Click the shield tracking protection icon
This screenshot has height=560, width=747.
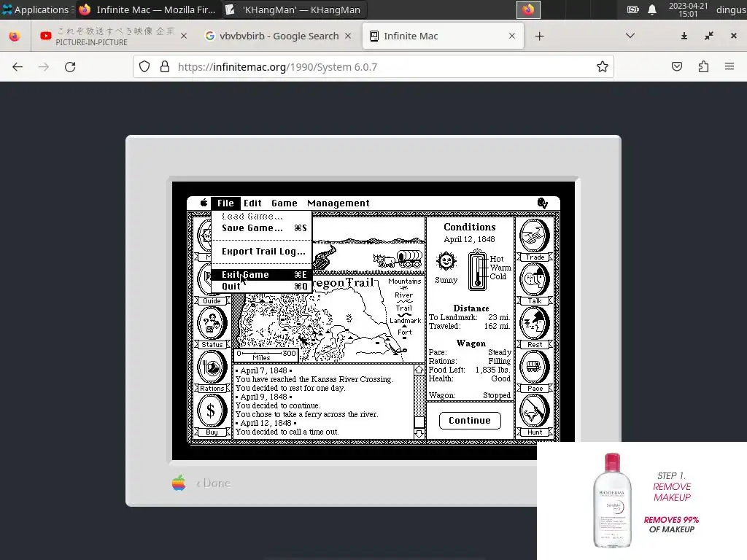click(x=144, y=66)
